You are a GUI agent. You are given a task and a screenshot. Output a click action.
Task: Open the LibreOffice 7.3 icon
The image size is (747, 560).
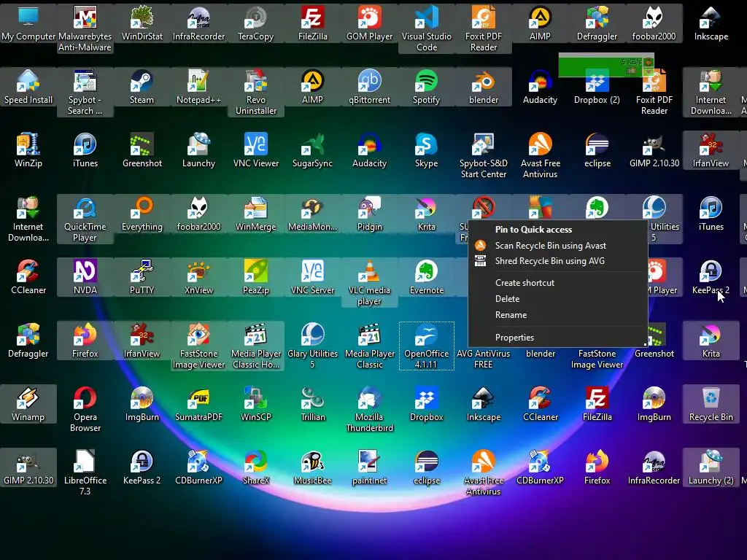(x=85, y=472)
